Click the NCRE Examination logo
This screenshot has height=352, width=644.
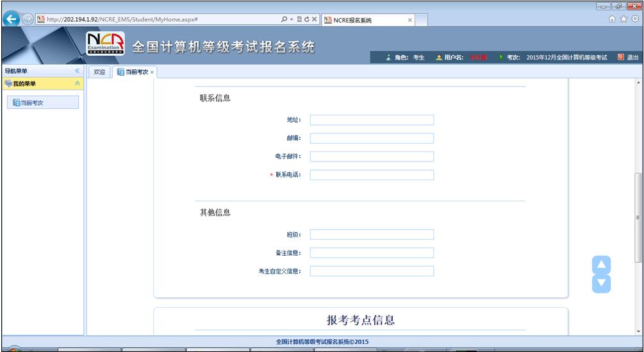pyautogui.click(x=106, y=44)
